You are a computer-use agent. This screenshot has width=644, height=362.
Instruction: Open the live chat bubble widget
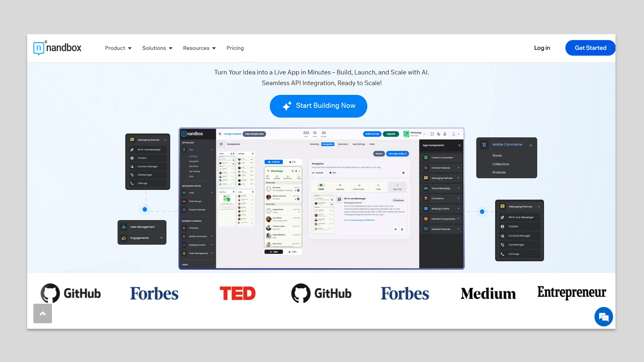[603, 317]
